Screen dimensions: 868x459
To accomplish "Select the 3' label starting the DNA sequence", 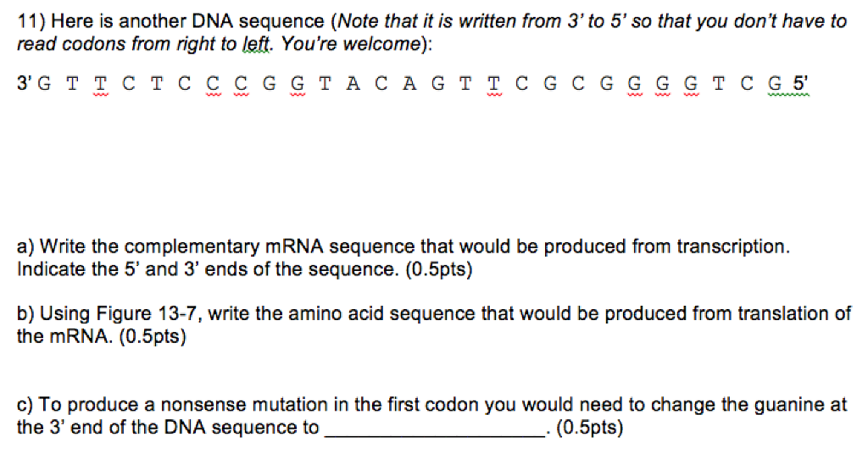I will (x=25, y=84).
